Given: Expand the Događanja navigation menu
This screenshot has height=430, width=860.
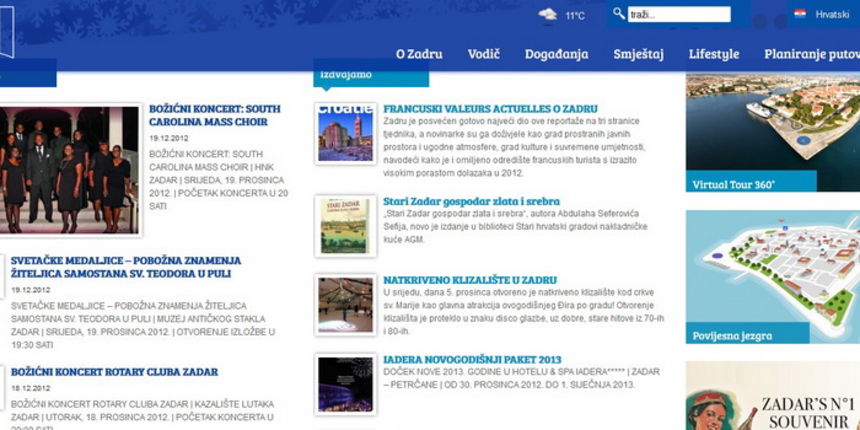Looking at the screenshot, I should click(556, 54).
